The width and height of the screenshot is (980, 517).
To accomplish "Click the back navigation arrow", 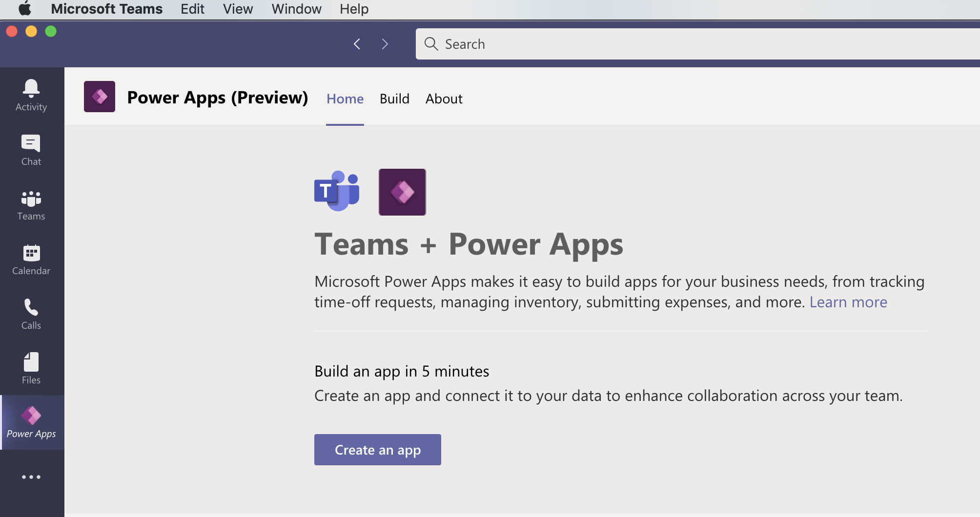I will tap(357, 44).
